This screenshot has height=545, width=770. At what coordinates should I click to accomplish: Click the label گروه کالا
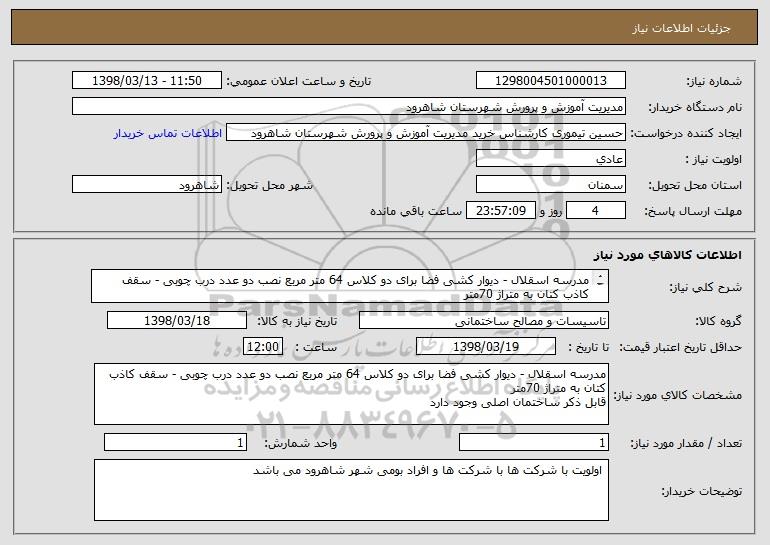[718, 322]
